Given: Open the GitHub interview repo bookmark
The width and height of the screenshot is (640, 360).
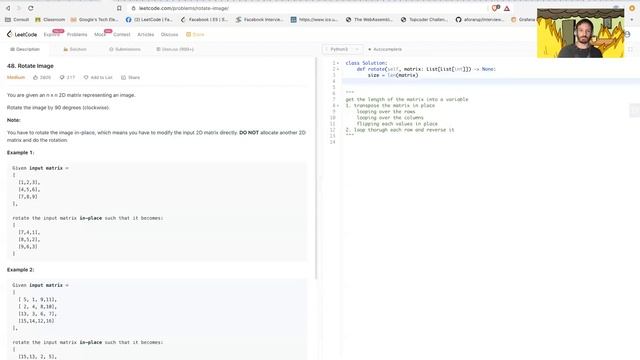Looking at the screenshot, I should [x=480, y=20].
